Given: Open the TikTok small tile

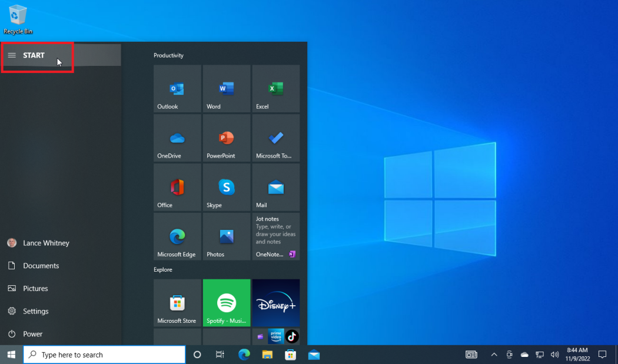Looking at the screenshot, I should pos(292,336).
